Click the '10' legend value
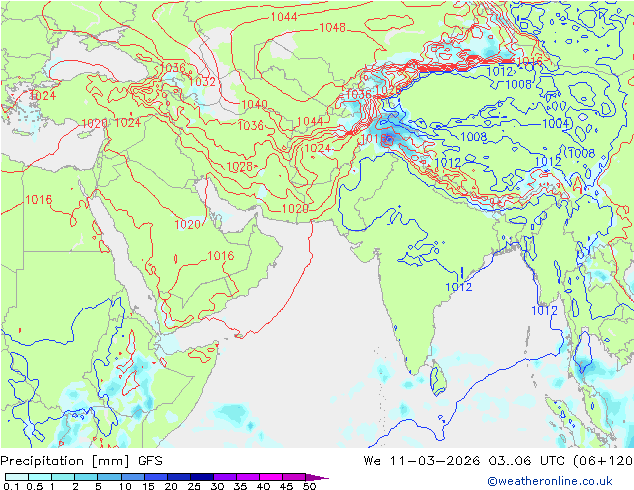This screenshot has width=634, height=490. click(125, 486)
